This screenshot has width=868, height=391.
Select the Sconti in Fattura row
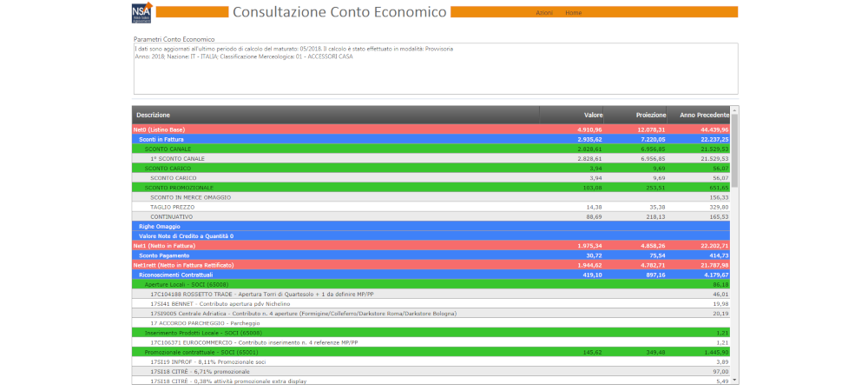tap(431, 140)
